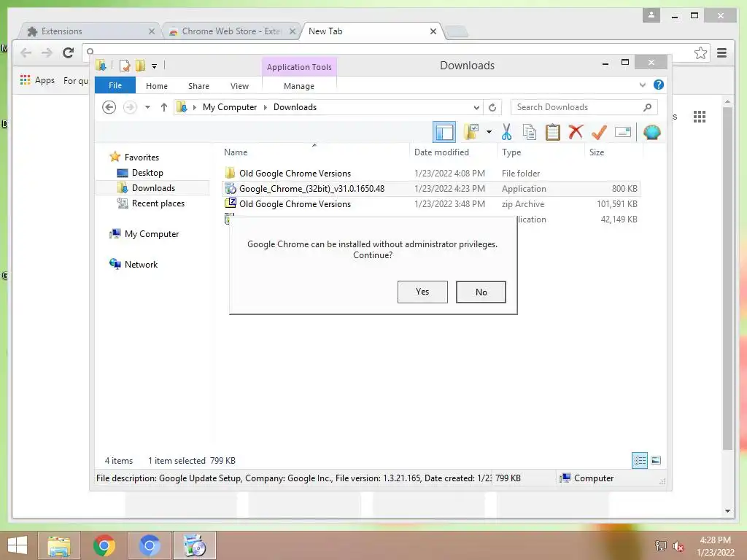Click the Search Downloads field

(584, 107)
